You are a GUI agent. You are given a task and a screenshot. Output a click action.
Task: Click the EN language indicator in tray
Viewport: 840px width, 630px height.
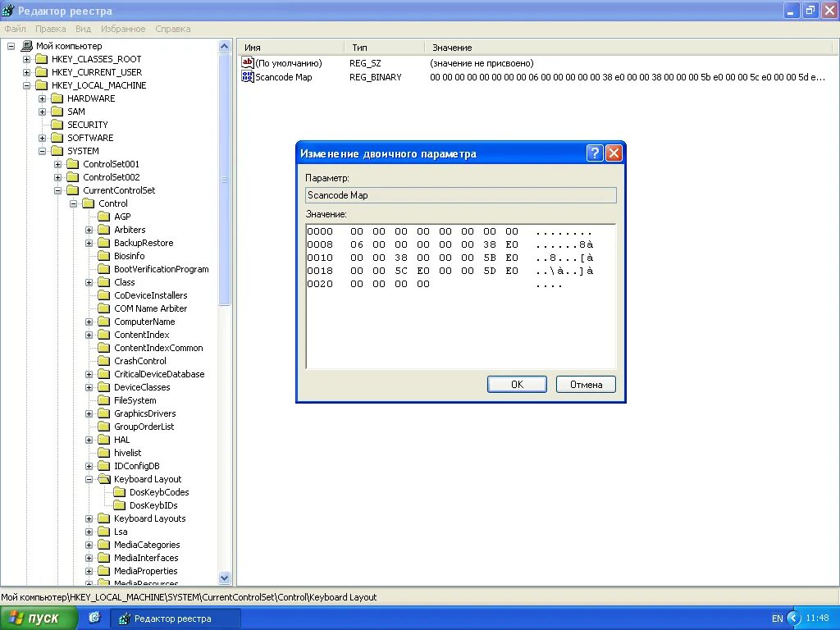coord(778,619)
